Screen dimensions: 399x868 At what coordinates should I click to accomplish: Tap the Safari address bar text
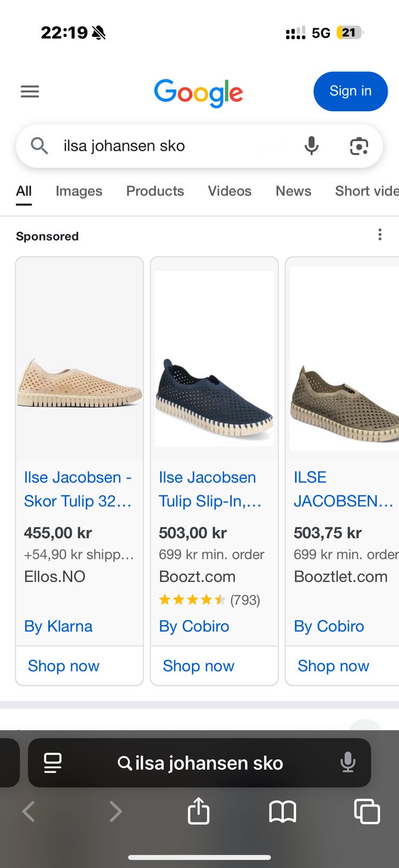[208, 763]
